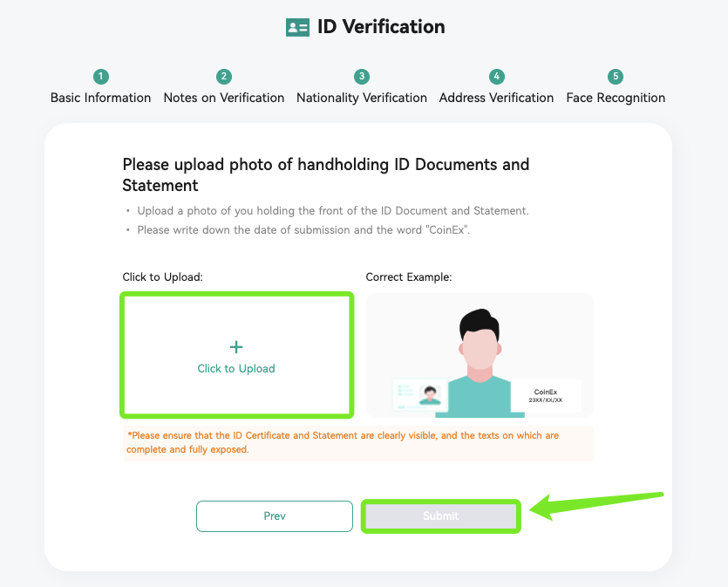Go to Notes on Verification step
The image size is (728, 587).
224,98
